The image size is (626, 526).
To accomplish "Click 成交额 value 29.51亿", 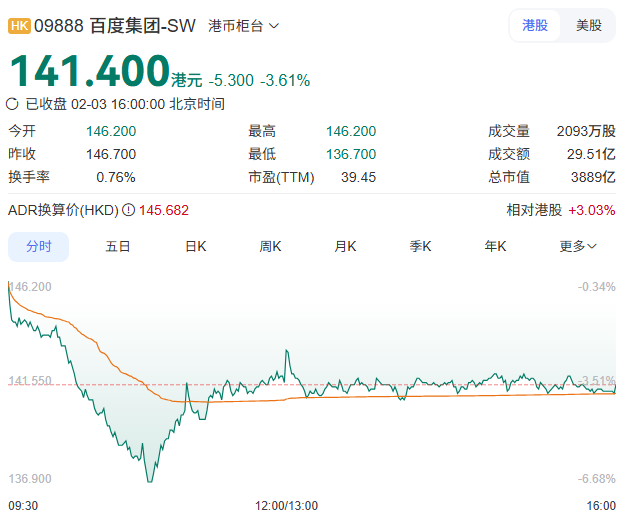I will click(591, 154).
